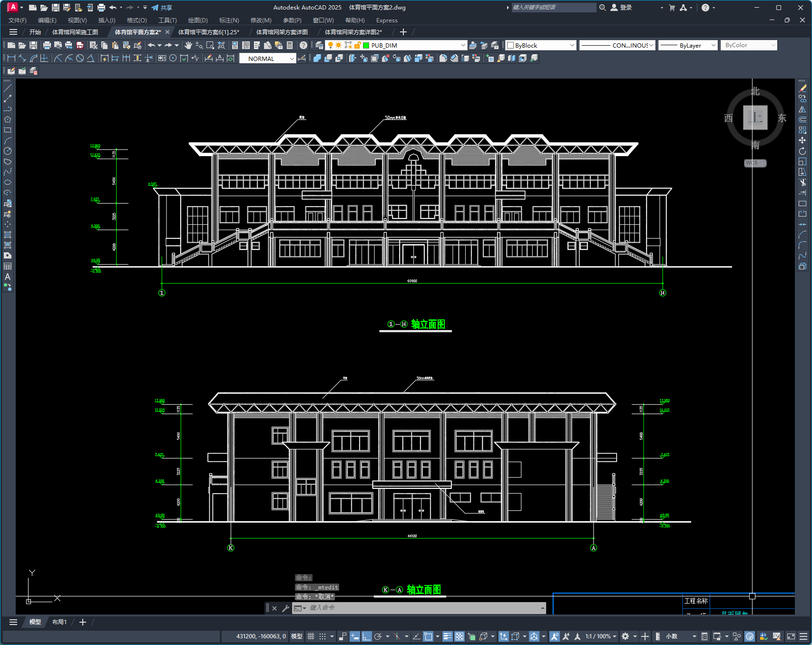Click the WCS label under the ViewCube

tap(755, 163)
